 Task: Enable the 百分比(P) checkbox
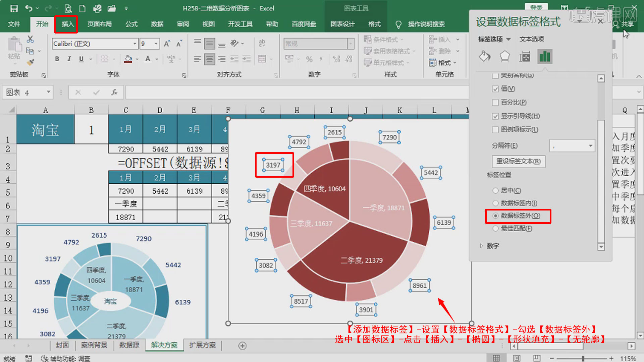495,103
